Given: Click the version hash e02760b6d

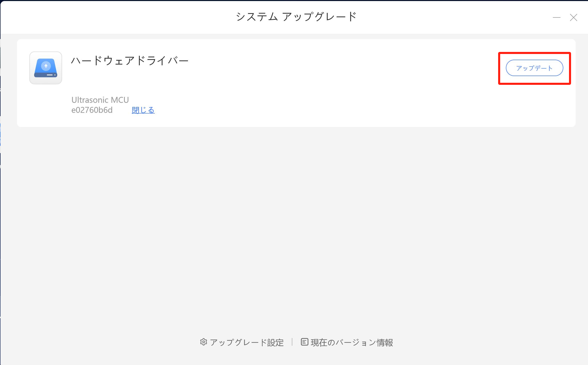Looking at the screenshot, I should 92,110.
